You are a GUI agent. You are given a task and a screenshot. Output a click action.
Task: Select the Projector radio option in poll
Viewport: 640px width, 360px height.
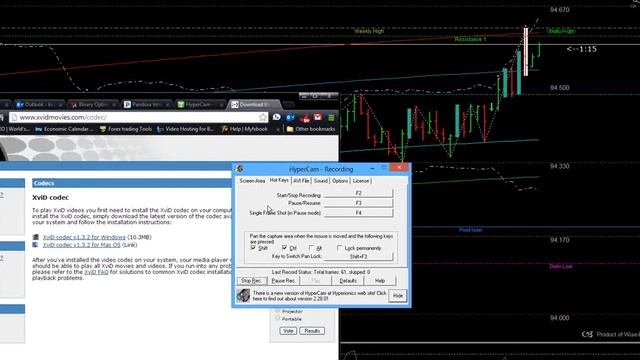278,311
